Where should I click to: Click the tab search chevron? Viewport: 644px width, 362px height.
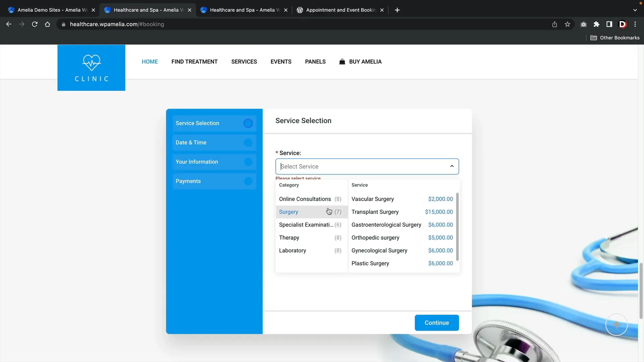click(x=635, y=10)
